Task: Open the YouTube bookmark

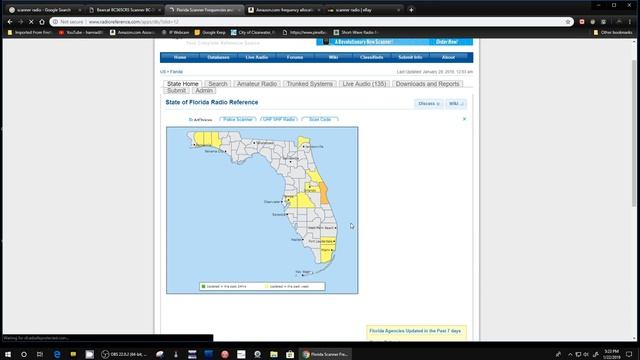Action: 80,32
